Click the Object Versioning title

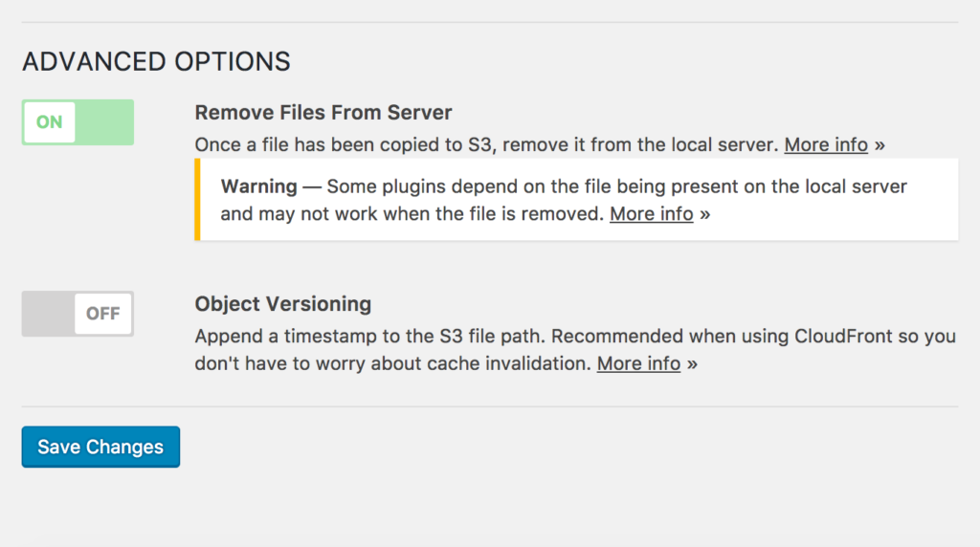[x=282, y=304]
